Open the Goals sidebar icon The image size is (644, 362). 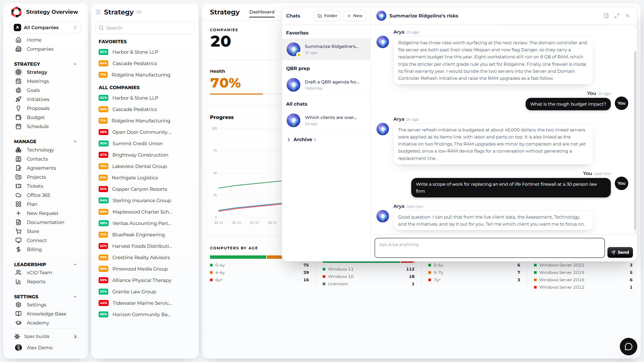18,90
